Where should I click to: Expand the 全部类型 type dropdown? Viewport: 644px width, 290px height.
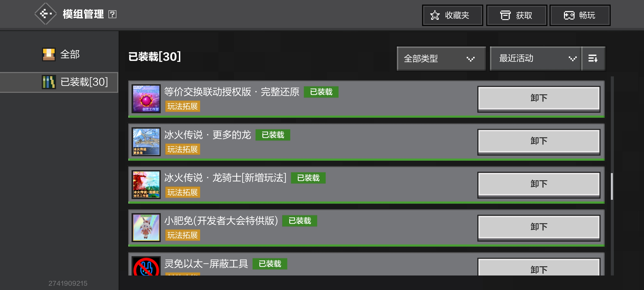tap(441, 58)
